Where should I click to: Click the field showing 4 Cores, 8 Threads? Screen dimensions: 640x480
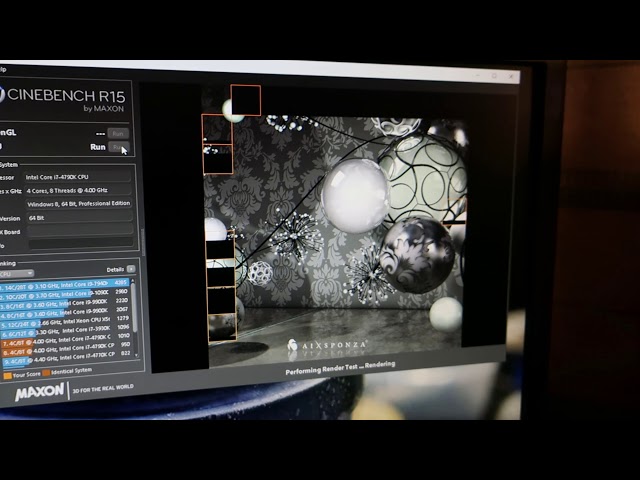[x=78, y=190]
